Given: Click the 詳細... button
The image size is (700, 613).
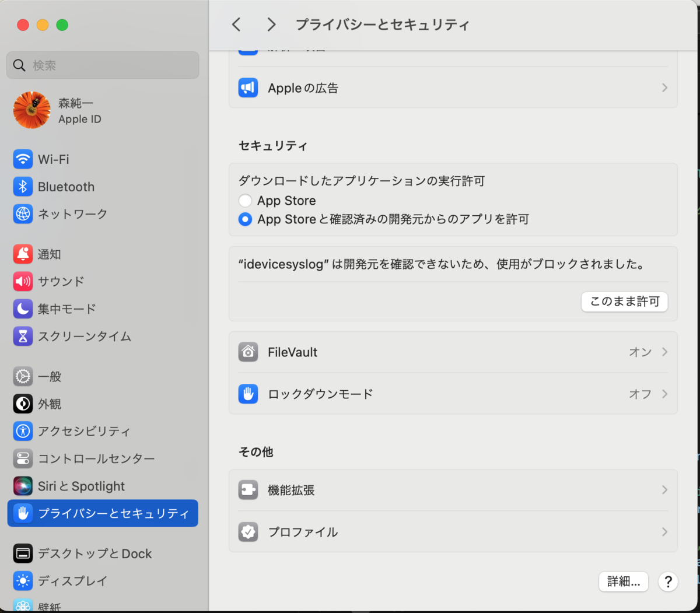Looking at the screenshot, I should coord(624,582).
